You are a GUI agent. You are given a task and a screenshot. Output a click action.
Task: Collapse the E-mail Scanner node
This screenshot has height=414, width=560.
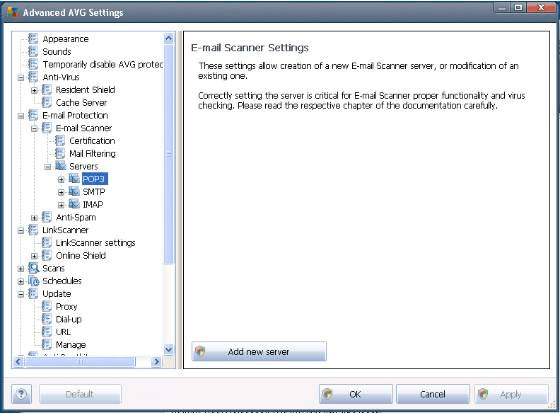[34, 129]
